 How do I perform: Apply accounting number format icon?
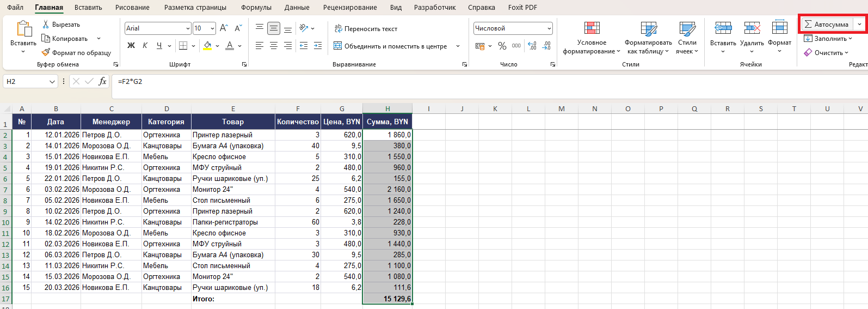480,46
